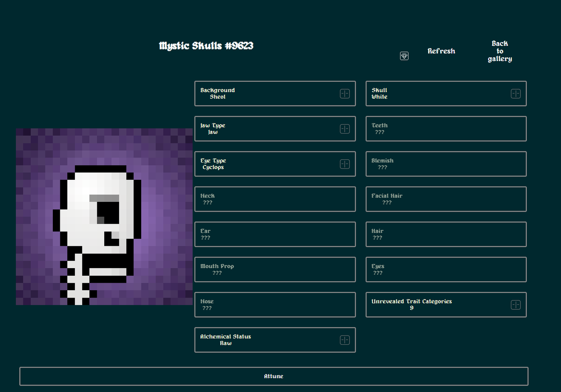The image size is (561, 392).
Task: Click the Refresh button
Action: [441, 51]
